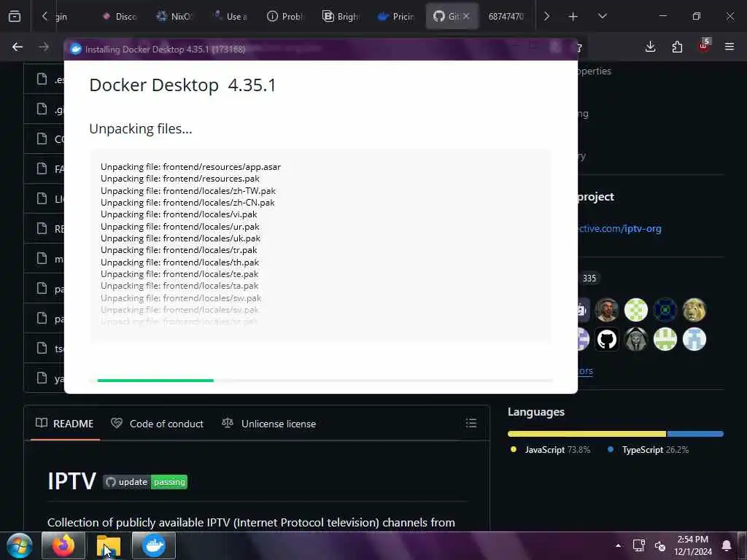Image resolution: width=747 pixels, height=560 pixels.
Task: Open the network status tray icon
Action: coord(638,545)
